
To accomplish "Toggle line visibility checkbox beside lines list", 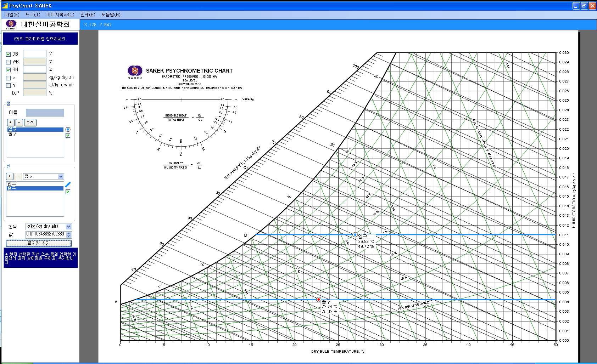I will pos(68,192).
